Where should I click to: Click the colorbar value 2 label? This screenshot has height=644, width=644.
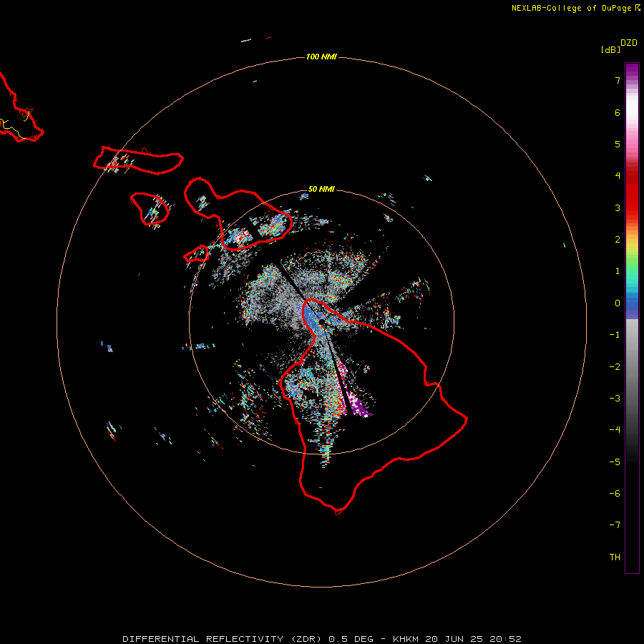(x=618, y=240)
